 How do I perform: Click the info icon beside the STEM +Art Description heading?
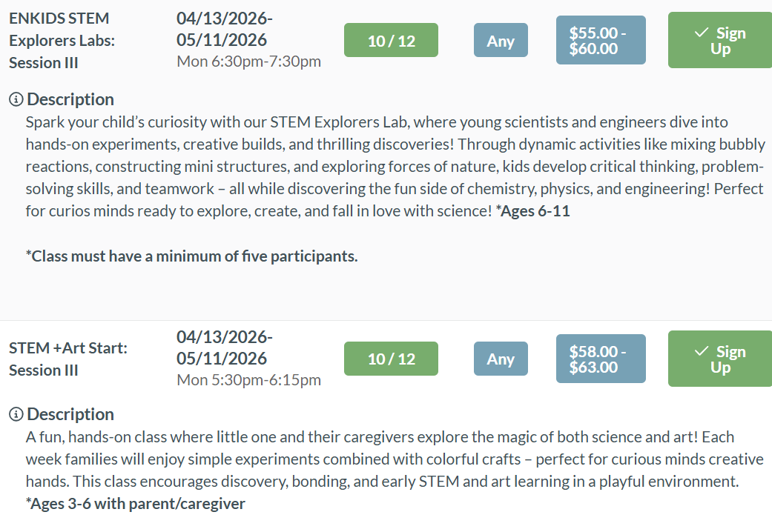(x=16, y=414)
